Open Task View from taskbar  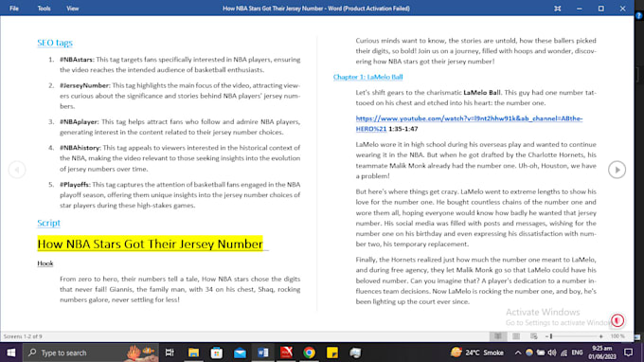pyautogui.click(x=170, y=353)
